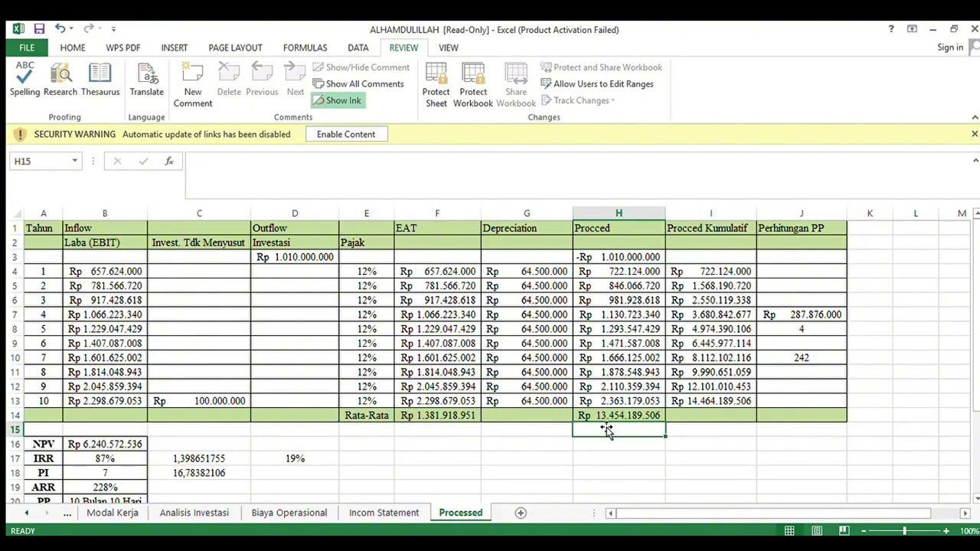Viewport: 980px width, 551px height.
Task: Click Share Workbook
Action: [x=515, y=84]
